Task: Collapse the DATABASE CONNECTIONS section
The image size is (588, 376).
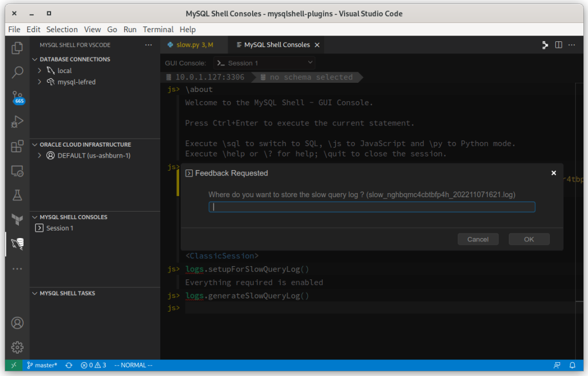Action: (x=36, y=59)
